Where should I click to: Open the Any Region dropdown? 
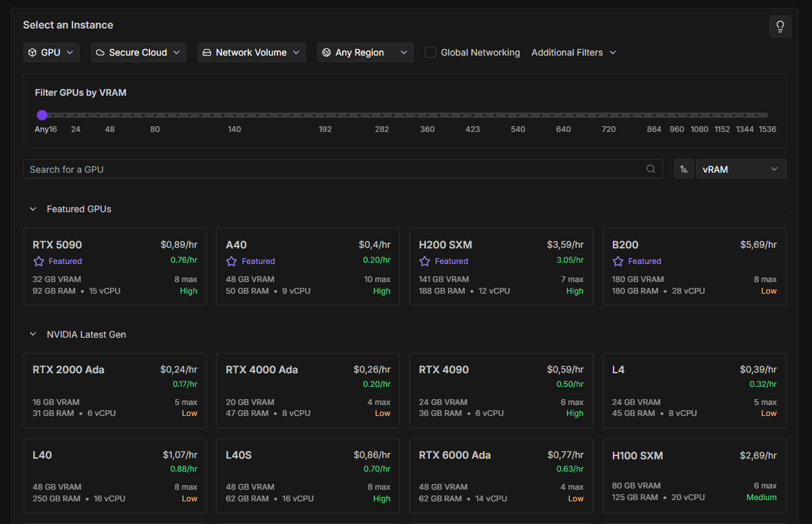coord(365,52)
